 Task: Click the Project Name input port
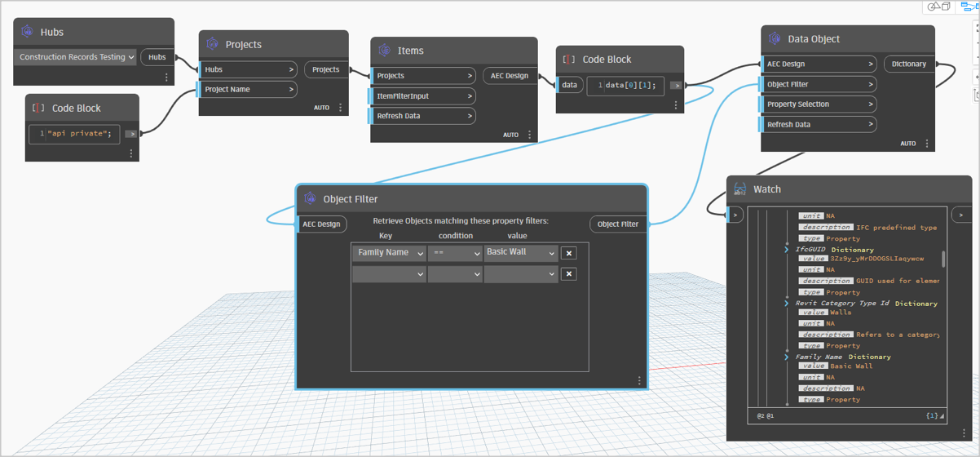pyautogui.click(x=248, y=89)
